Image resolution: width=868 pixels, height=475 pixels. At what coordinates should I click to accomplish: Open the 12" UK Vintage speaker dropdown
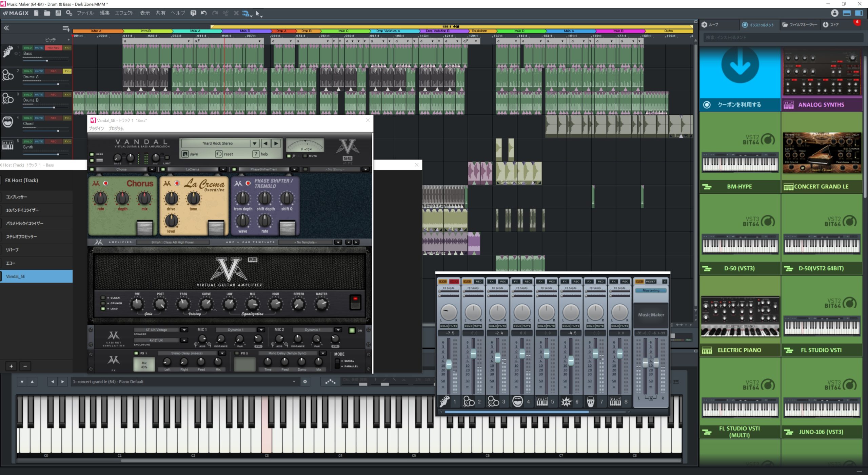coord(184,330)
